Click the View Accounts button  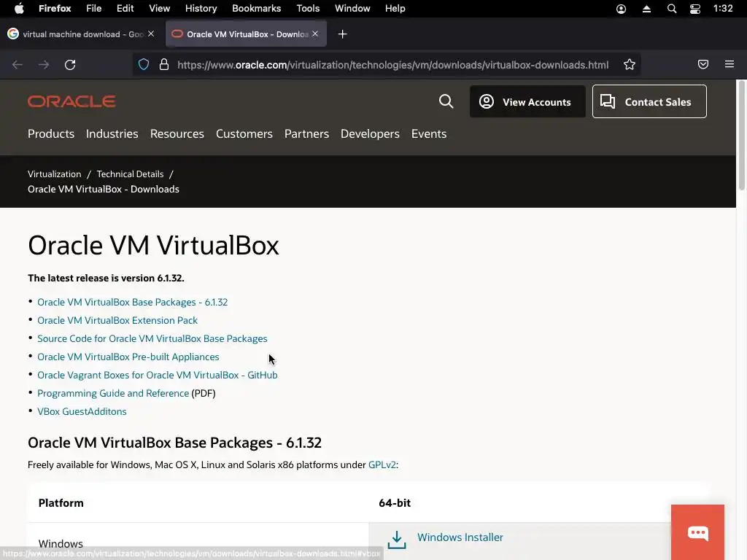pos(527,101)
